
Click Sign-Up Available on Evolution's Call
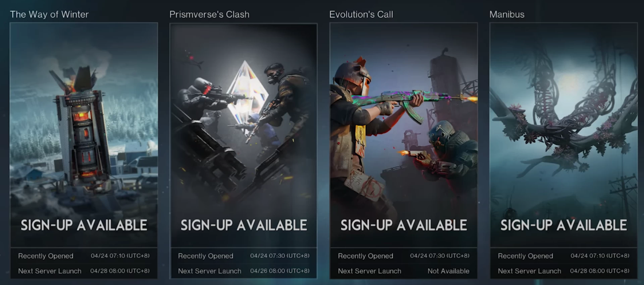[404, 225]
